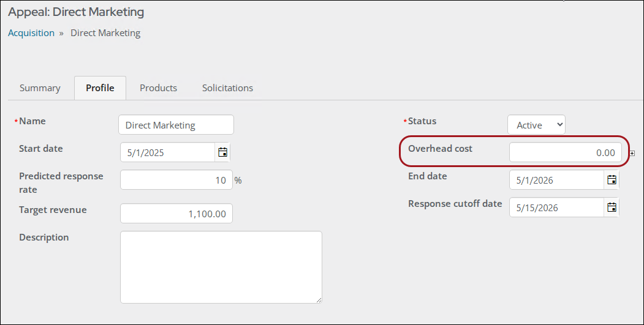
Task: Open the Response cutoff date calendar picker
Action: (x=612, y=207)
